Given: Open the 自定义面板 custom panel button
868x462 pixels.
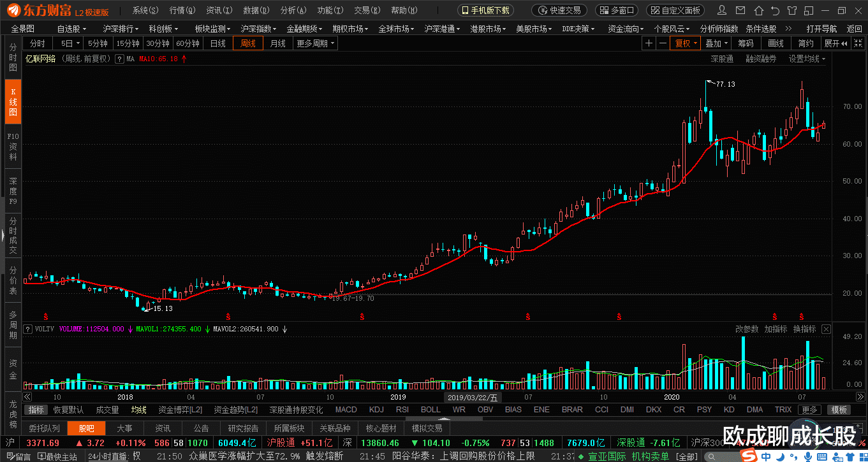Looking at the screenshot, I should [676, 10].
